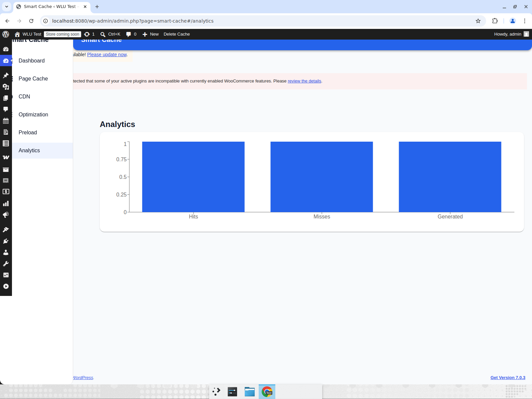This screenshot has width=532, height=399.
Task: Open Payments dollar-sign sidebar icon
Action: point(6,192)
